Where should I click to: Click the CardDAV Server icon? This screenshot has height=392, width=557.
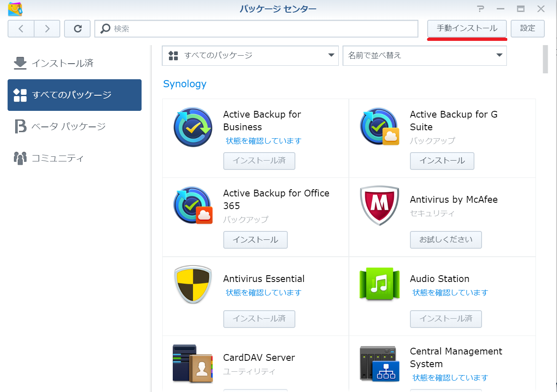[x=193, y=363]
